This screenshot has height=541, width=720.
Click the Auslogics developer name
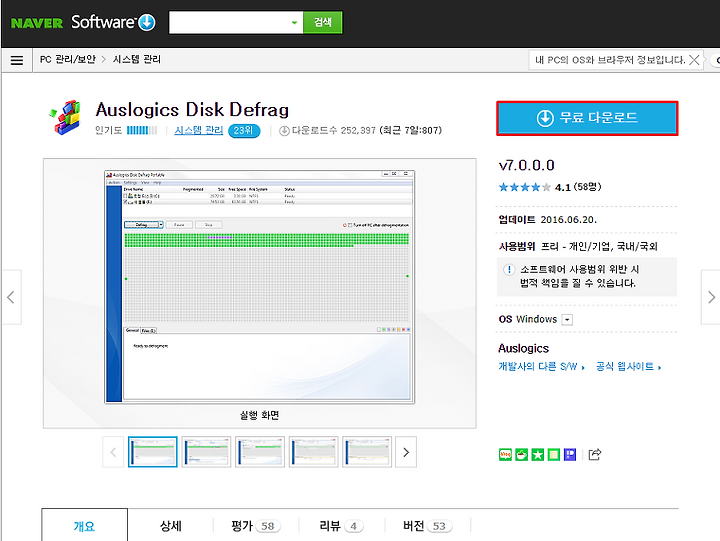(523, 348)
